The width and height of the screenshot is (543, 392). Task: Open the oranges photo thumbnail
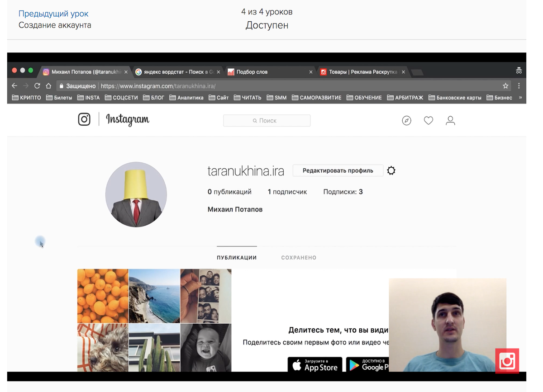click(103, 296)
